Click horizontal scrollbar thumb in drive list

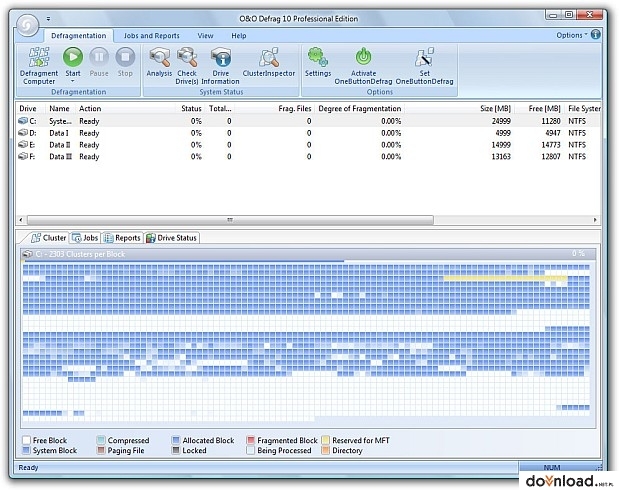click(x=230, y=220)
